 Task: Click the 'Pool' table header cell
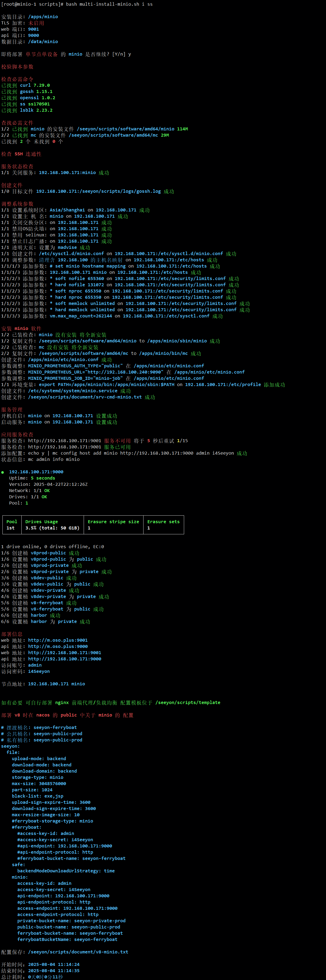click(12, 522)
